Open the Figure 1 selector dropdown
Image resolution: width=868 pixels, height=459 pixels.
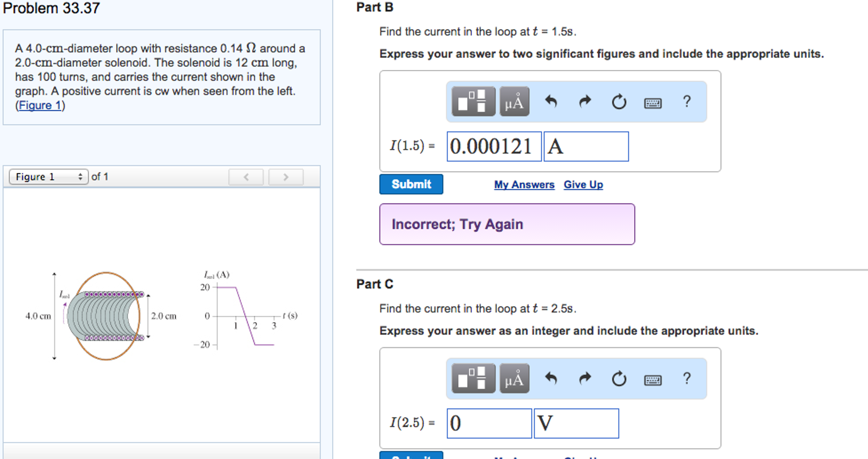coord(48,177)
